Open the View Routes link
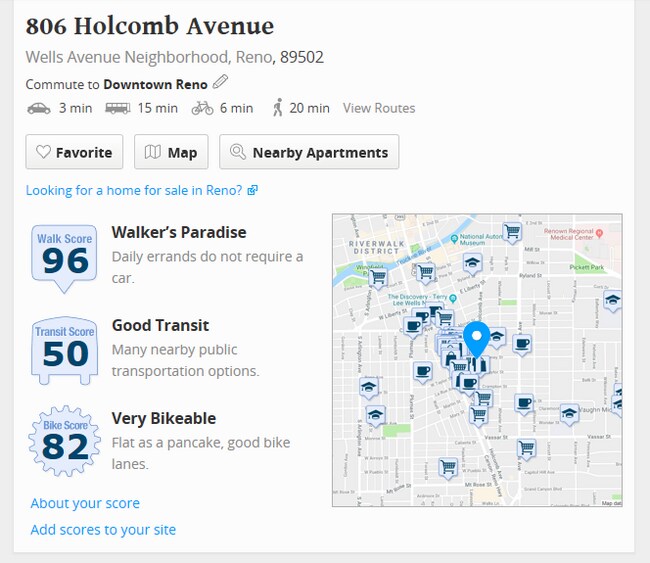 coord(378,108)
